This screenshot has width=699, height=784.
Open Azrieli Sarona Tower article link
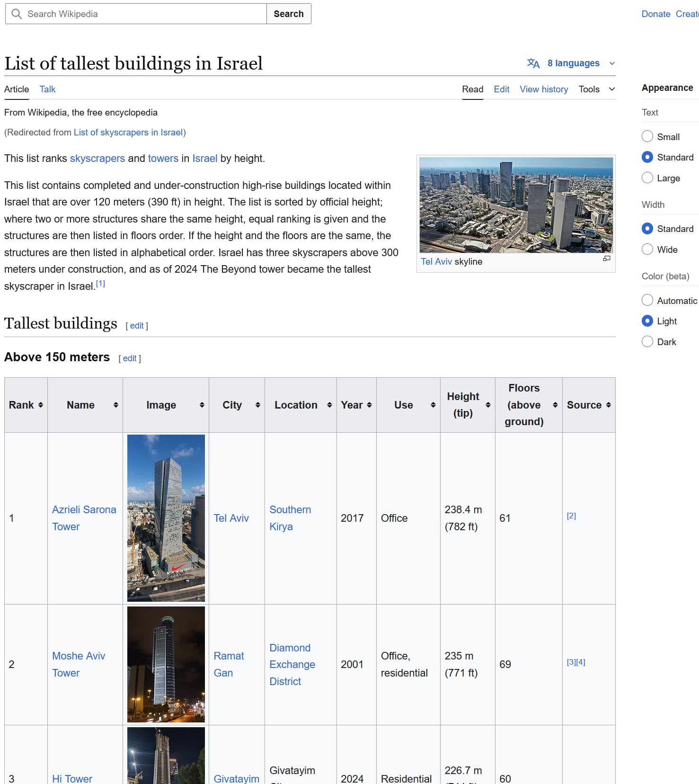(84, 518)
